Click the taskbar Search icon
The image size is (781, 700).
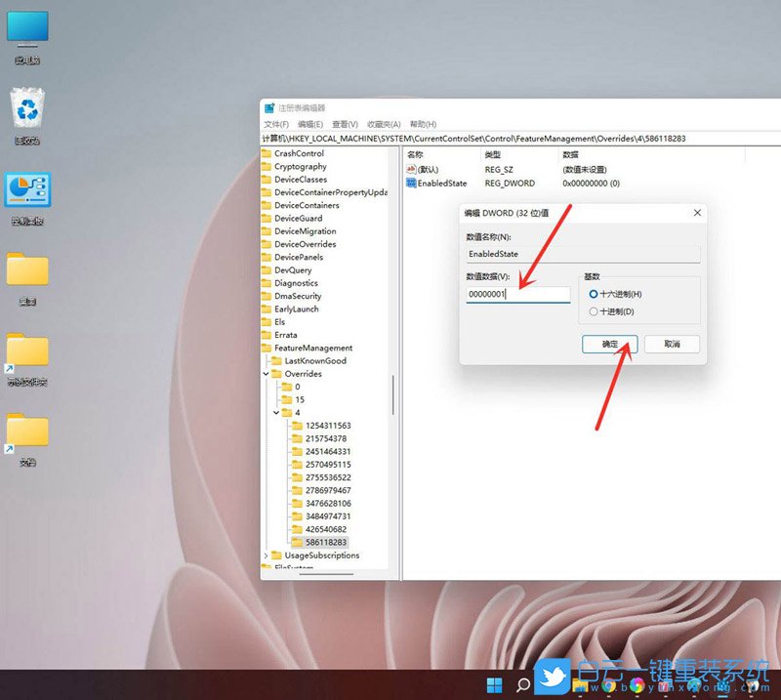524,683
